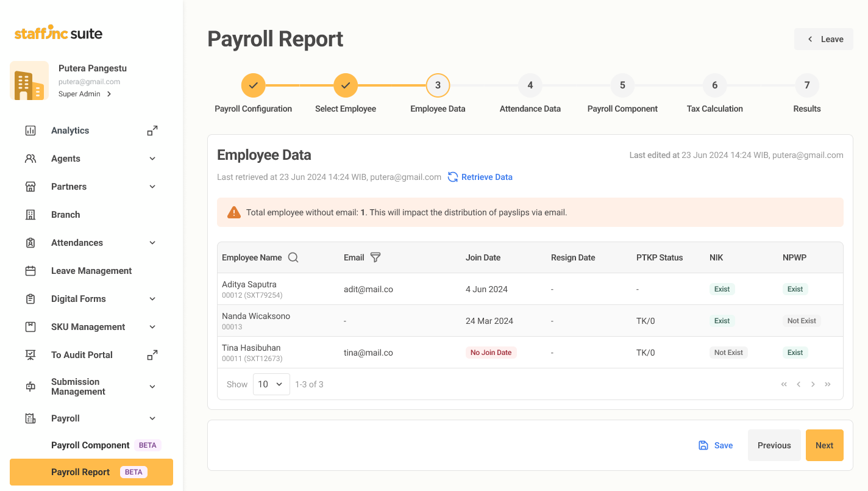Image resolution: width=868 pixels, height=491 pixels.
Task: Expand the Digital Forms submenu
Action: [152, 299]
